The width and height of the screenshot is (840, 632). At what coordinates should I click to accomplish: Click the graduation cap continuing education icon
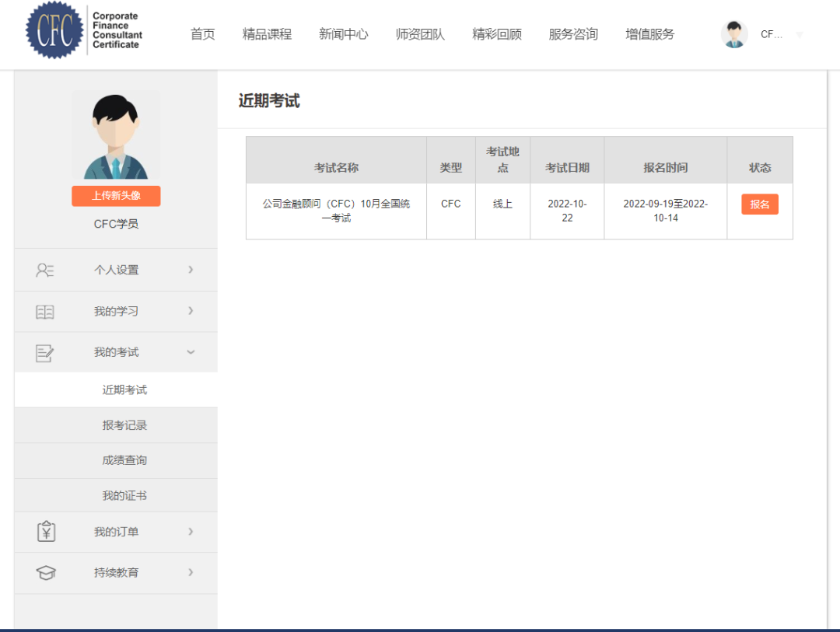pos(46,573)
